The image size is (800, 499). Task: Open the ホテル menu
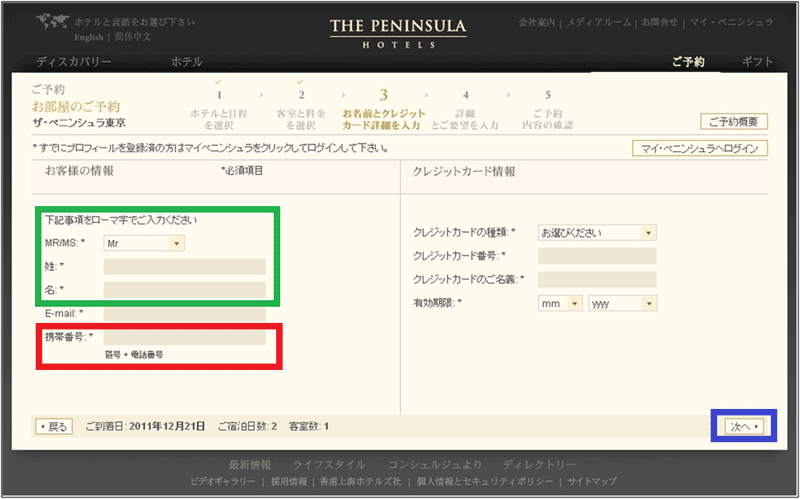187,62
